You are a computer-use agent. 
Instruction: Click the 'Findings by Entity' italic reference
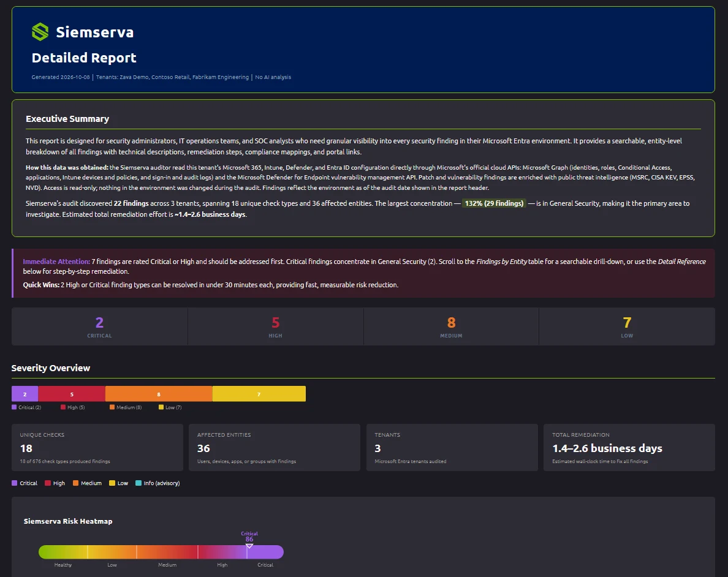[501, 262]
